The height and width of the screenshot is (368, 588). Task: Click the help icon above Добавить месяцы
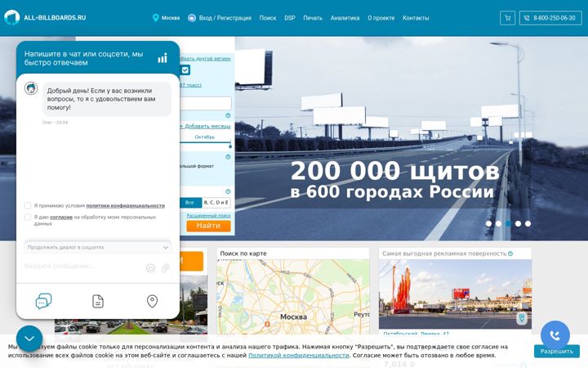228,115
